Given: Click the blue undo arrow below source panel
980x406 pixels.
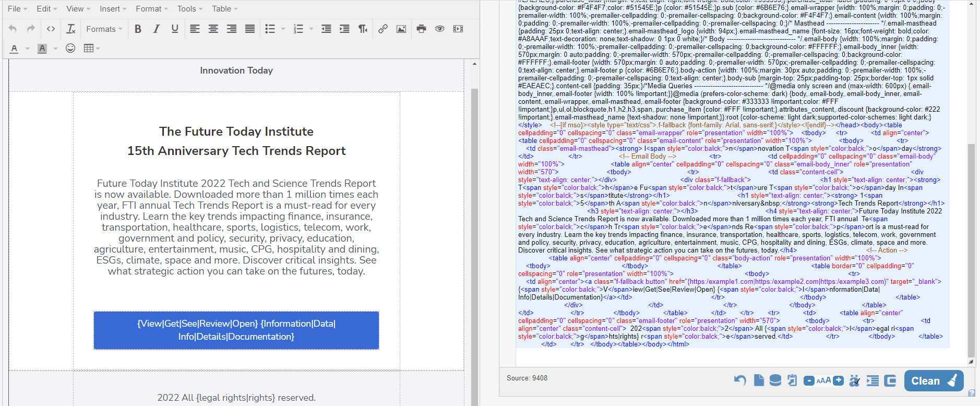Looking at the screenshot, I should [x=740, y=380].
